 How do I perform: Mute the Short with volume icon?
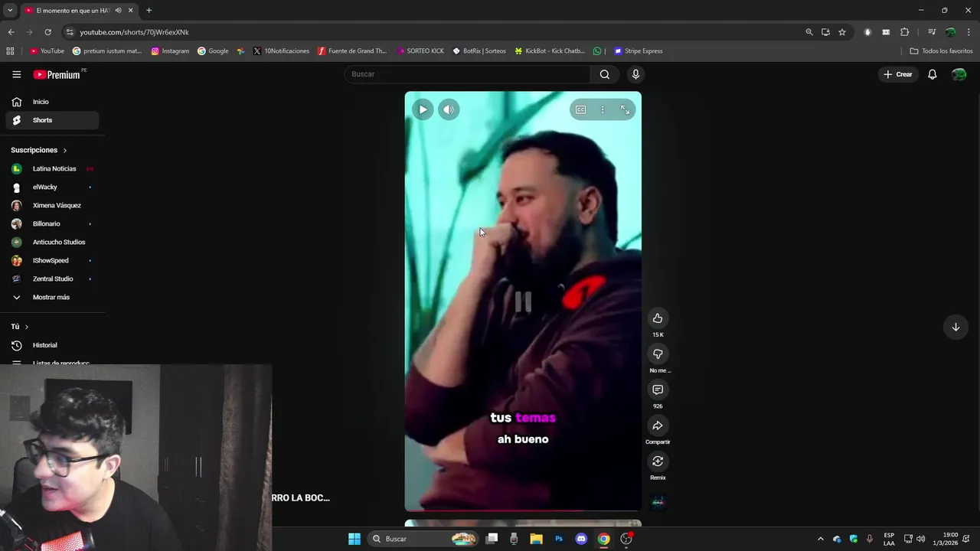[449, 109]
